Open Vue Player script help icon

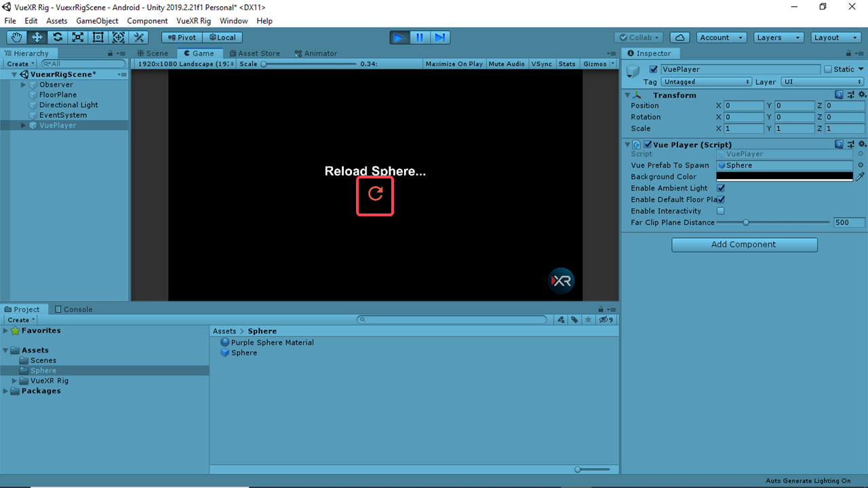pyautogui.click(x=840, y=144)
